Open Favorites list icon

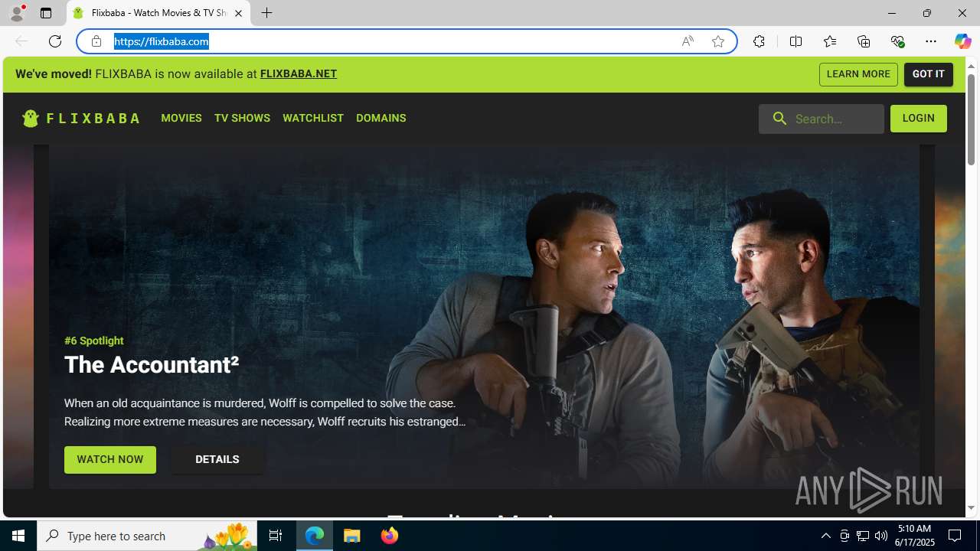click(x=830, y=41)
